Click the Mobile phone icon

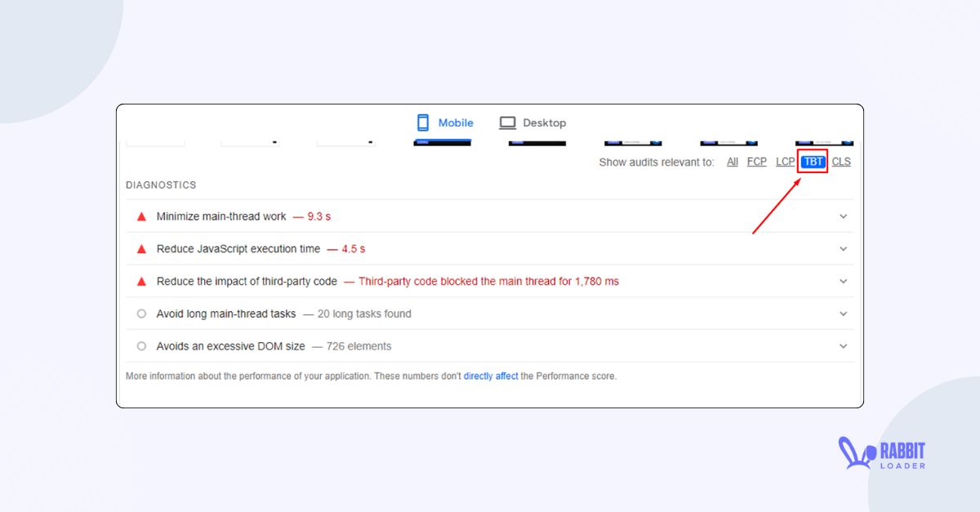point(421,122)
